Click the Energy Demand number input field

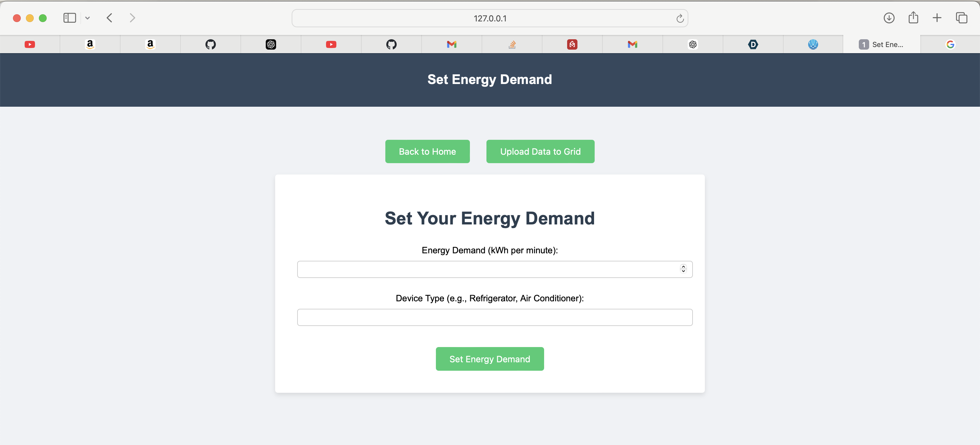coord(487,269)
